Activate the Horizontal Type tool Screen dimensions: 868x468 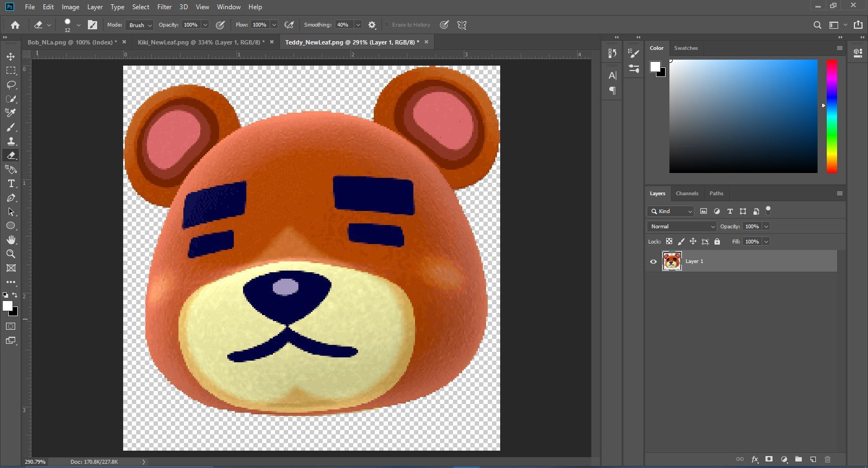click(x=11, y=183)
